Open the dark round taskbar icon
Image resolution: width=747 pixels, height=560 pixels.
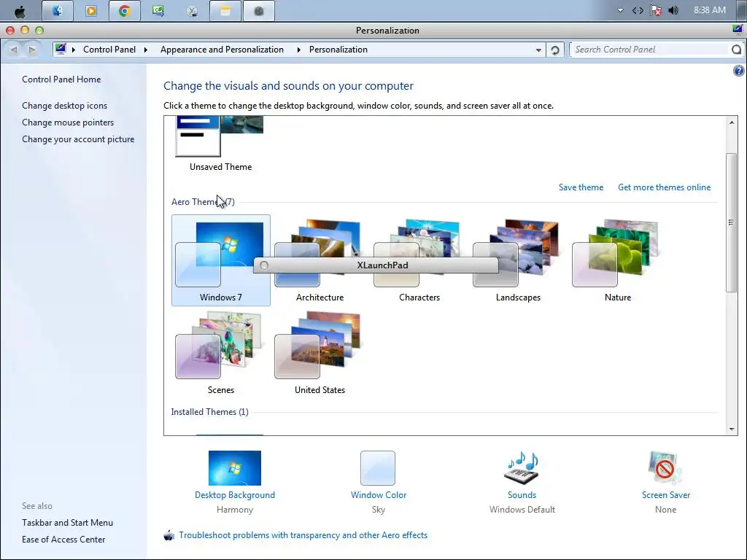coord(259,11)
